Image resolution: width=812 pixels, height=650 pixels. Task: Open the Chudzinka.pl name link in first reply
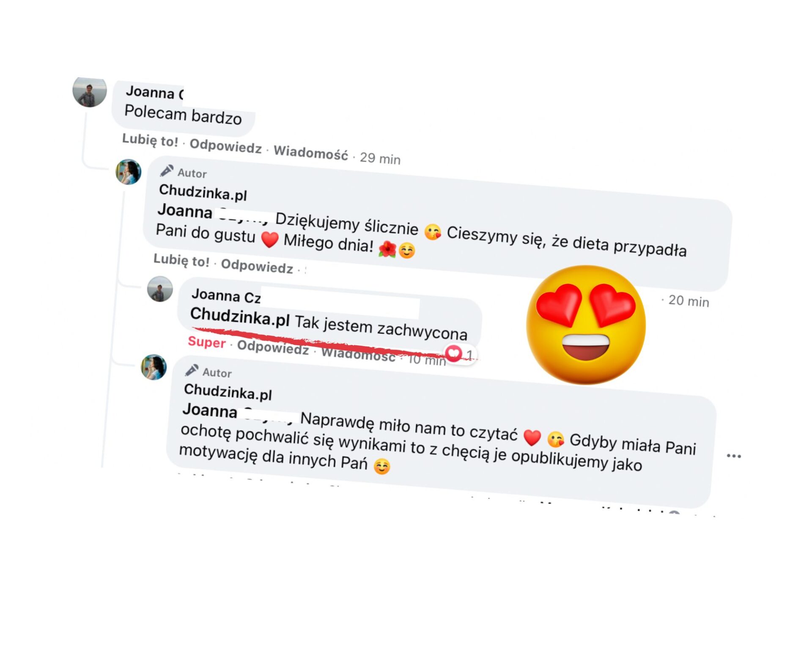203,192
